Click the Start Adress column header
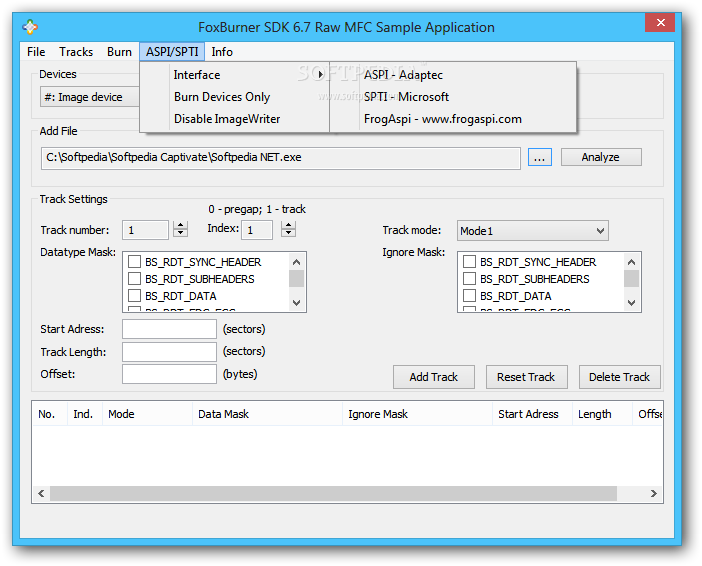Image resolution: width=702 pixels, height=566 pixels. (532, 414)
